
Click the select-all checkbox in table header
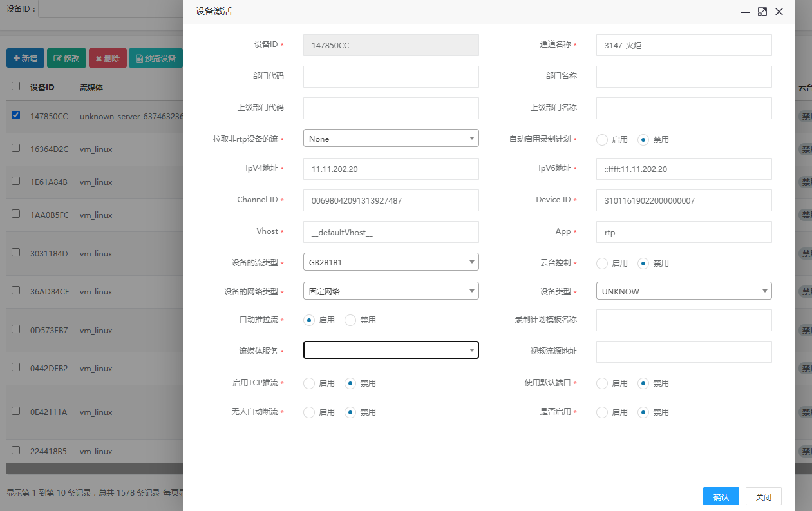click(15, 87)
